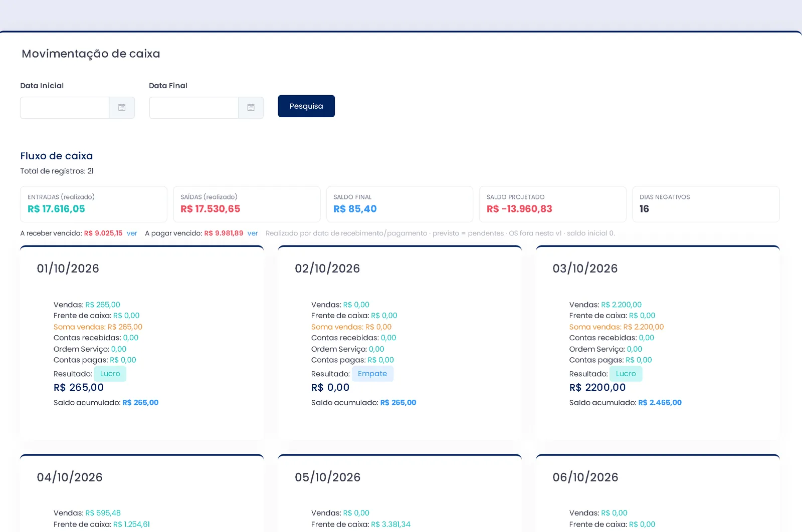Click Saldo acumulado on the 02/10/2026 card
802x532 pixels.
pyautogui.click(x=364, y=403)
